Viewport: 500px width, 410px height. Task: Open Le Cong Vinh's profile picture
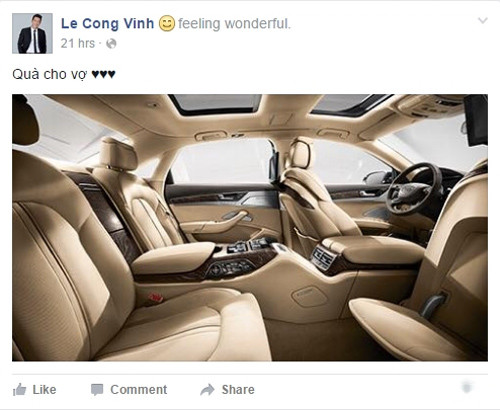(32, 33)
